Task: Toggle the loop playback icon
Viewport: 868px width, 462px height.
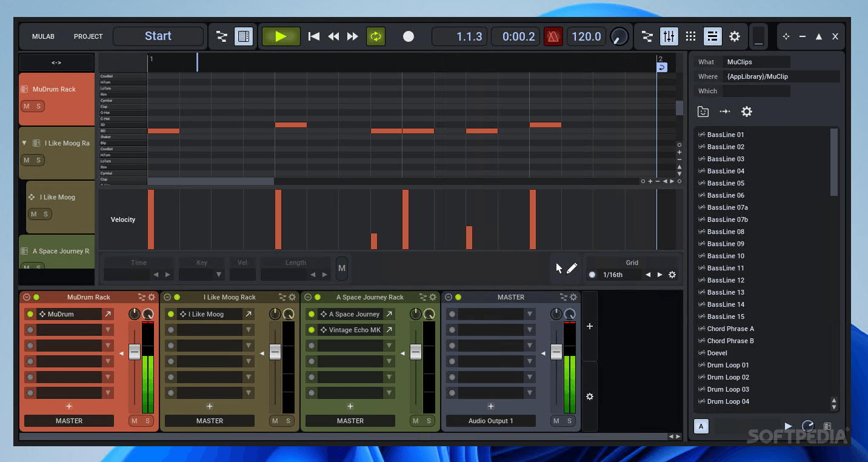Action: tap(376, 36)
